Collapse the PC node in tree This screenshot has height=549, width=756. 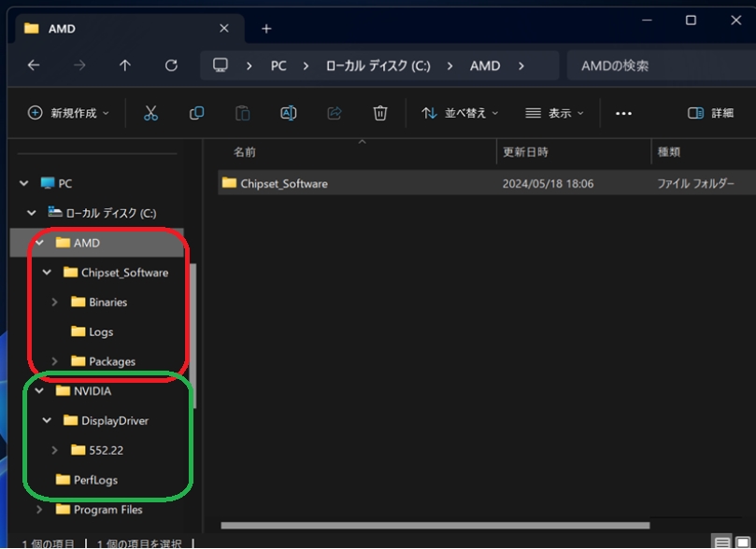[x=23, y=184]
